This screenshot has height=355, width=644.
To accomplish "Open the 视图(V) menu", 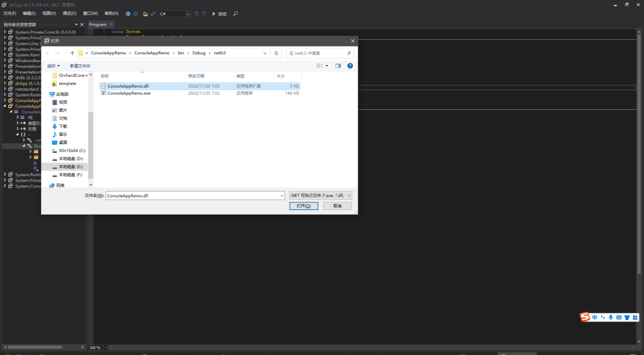I will 49,14.
